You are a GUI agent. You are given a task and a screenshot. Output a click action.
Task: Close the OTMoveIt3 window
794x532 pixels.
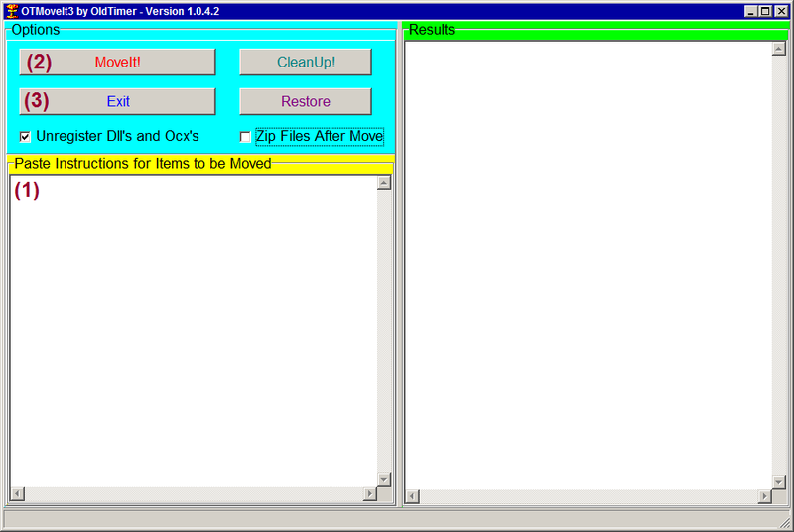tap(781, 11)
